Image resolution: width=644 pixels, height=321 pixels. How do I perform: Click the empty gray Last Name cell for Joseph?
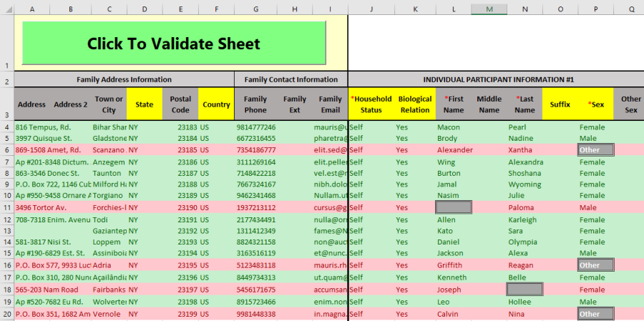(x=525, y=290)
